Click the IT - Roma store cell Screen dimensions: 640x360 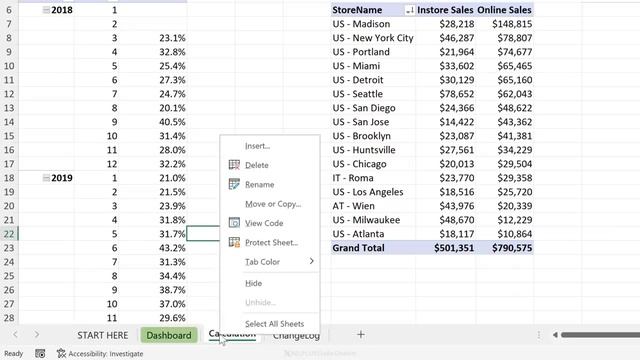(x=373, y=178)
